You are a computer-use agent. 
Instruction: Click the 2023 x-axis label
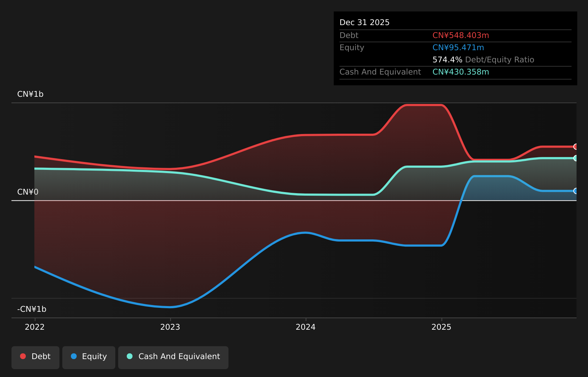[x=170, y=327]
